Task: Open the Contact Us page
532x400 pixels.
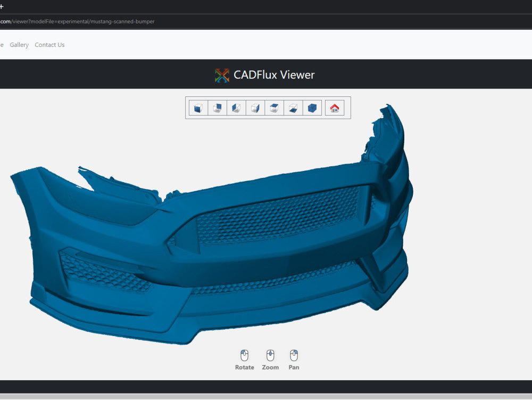Action: pos(49,45)
